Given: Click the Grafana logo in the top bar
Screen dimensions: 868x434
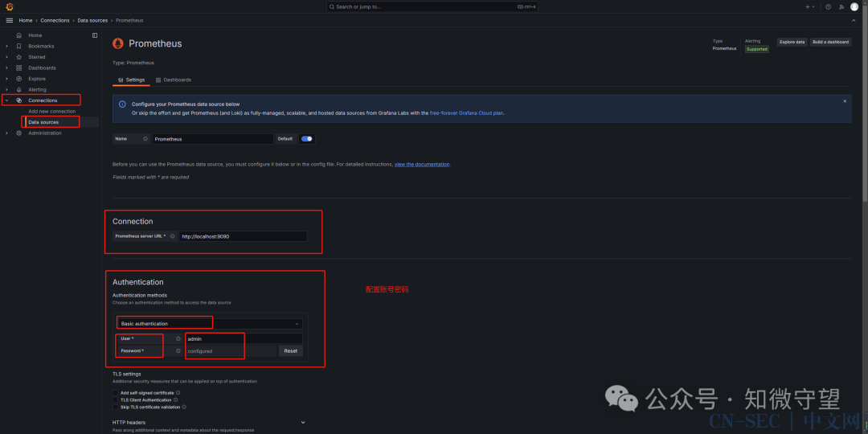Looking at the screenshot, I should pyautogui.click(x=10, y=6).
